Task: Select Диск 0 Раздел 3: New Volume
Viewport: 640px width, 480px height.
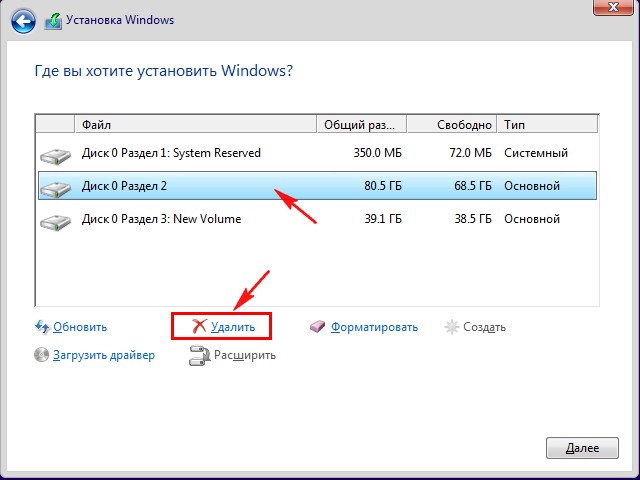Action: pyautogui.click(x=161, y=219)
